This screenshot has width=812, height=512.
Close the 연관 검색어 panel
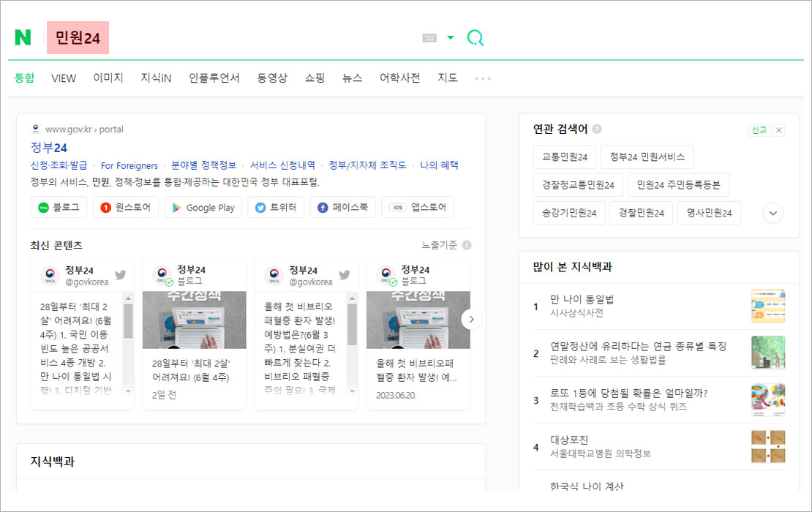point(779,130)
